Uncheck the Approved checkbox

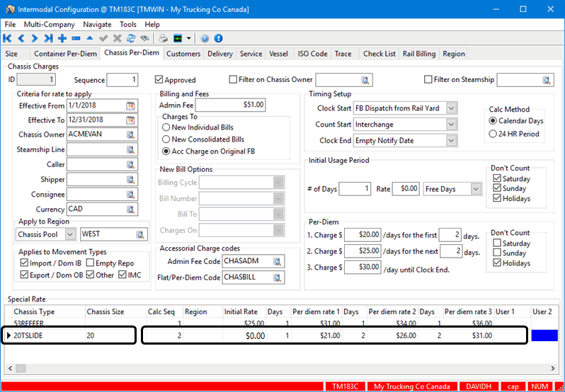(x=159, y=80)
